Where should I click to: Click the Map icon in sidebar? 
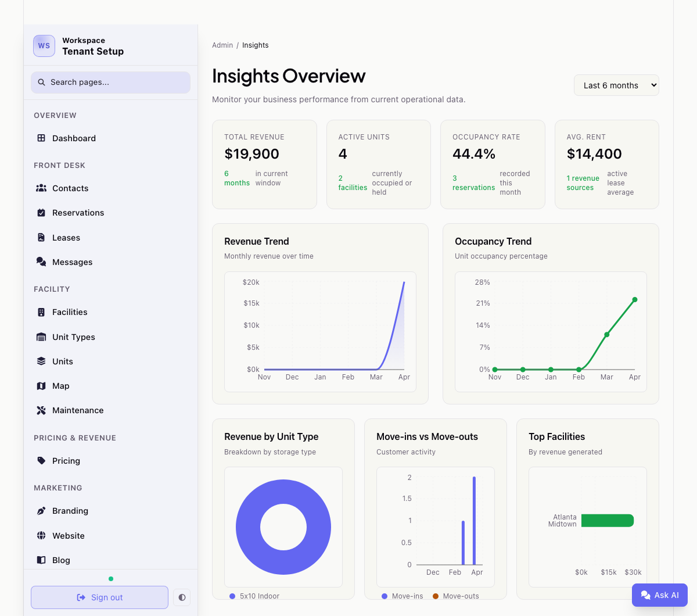pyautogui.click(x=41, y=386)
